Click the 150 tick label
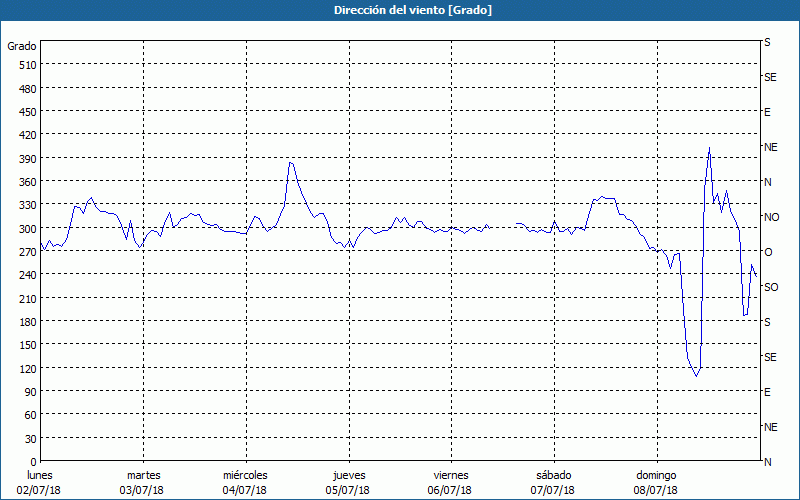Image resolution: width=800 pixels, height=500 pixels. click(28, 345)
